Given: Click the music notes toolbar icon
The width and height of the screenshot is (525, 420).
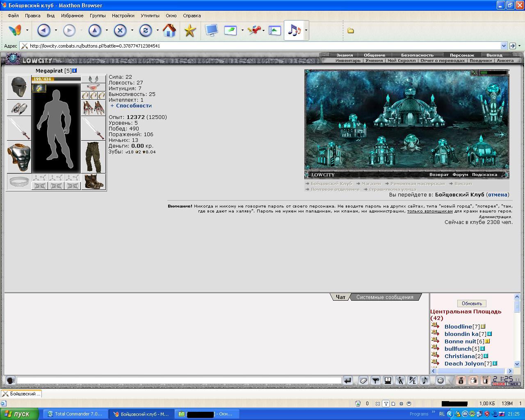Looking at the screenshot, I should pyautogui.click(x=294, y=30).
